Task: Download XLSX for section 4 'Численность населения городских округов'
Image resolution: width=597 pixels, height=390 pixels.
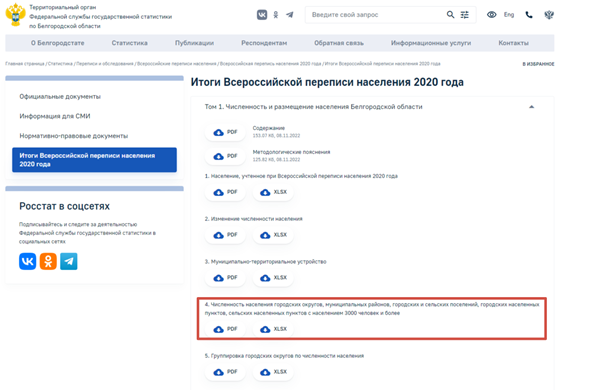Action: point(273,329)
